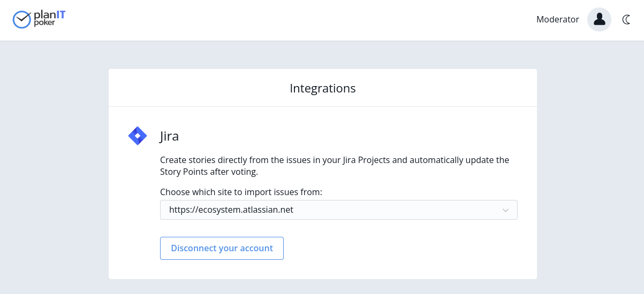Expand the site dropdown using its chevron arrow

(x=505, y=211)
